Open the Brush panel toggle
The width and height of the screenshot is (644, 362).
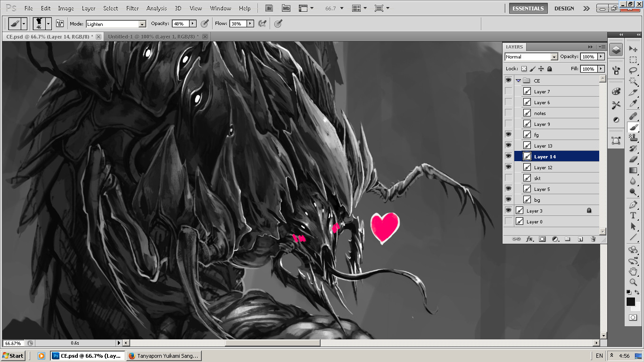pyautogui.click(x=60, y=24)
